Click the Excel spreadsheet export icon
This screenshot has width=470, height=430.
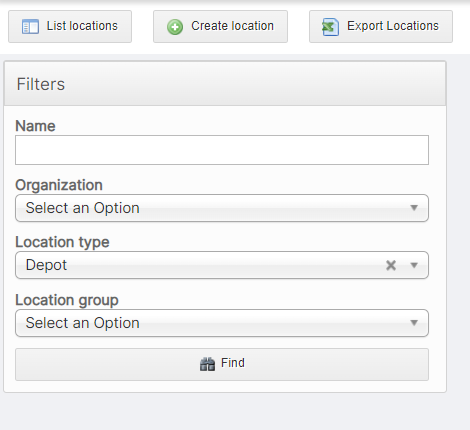coord(330,27)
